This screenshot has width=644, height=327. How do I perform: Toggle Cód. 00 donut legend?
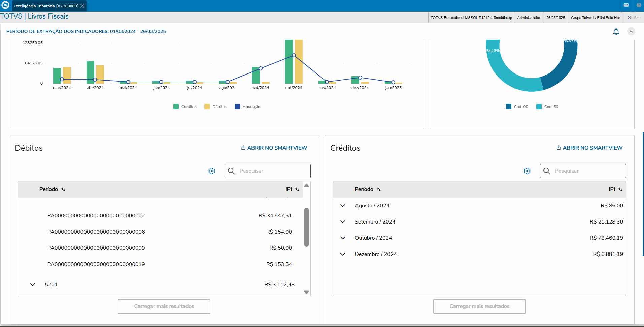tap(509, 107)
